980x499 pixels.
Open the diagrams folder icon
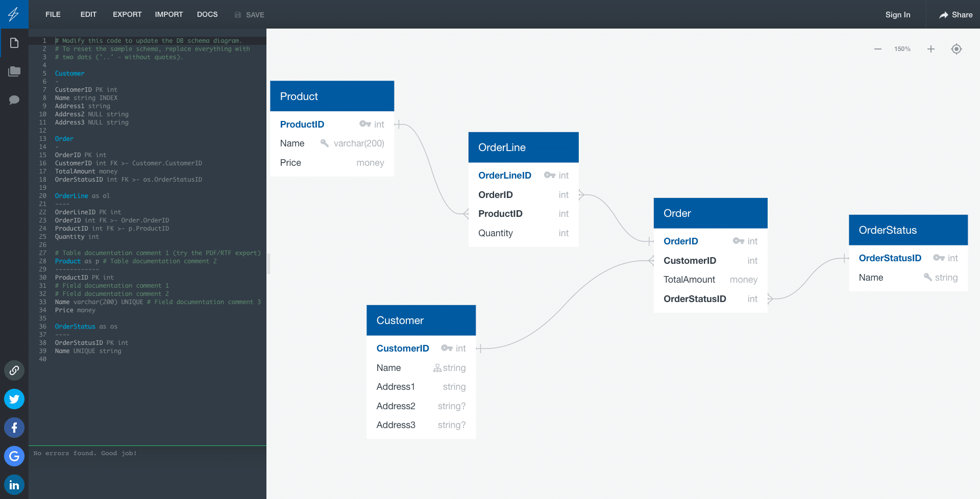tap(14, 71)
